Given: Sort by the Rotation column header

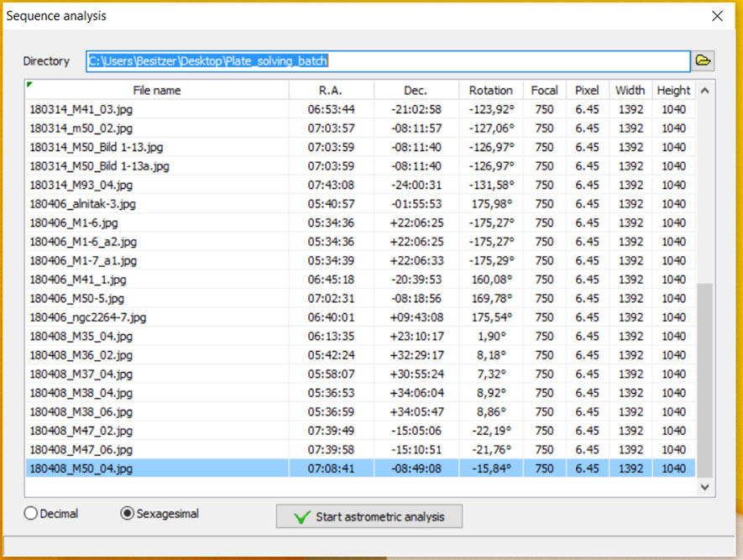Looking at the screenshot, I should (x=491, y=91).
